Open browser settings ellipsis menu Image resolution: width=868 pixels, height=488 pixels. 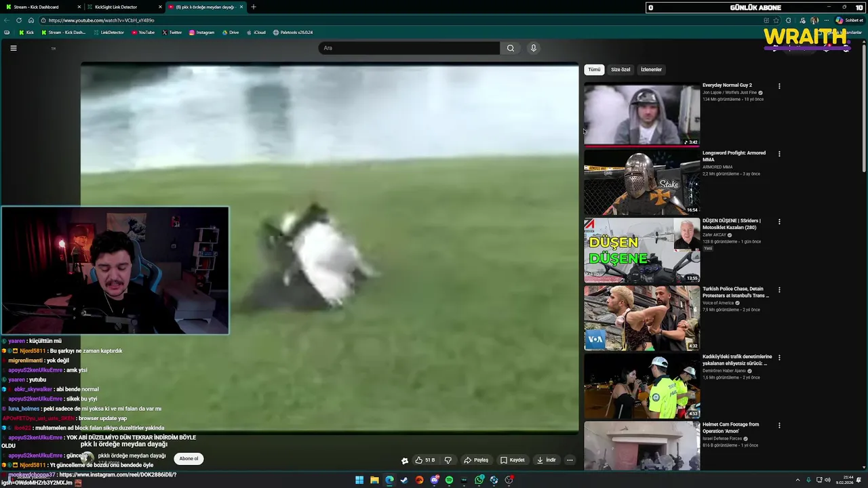[827, 20]
